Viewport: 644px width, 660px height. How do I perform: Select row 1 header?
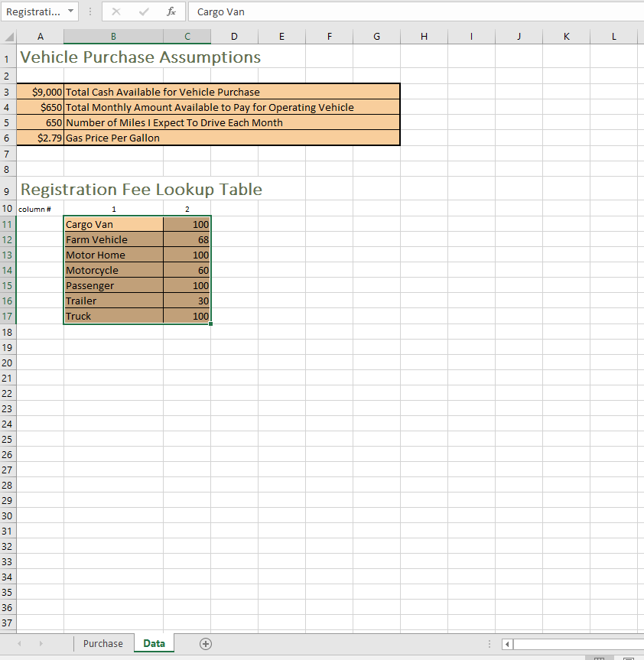(x=8, y=57)
